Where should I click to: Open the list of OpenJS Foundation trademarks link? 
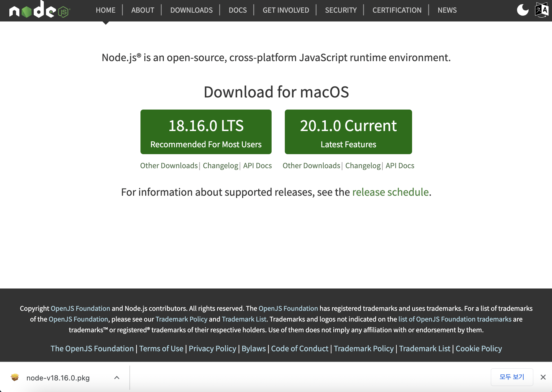[x=455, y=319]
